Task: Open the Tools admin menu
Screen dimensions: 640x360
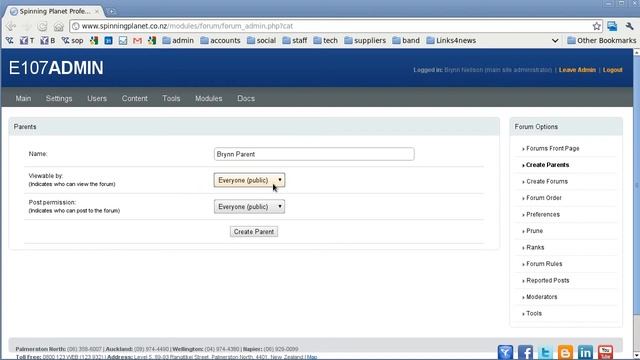Action: point(171,98)
